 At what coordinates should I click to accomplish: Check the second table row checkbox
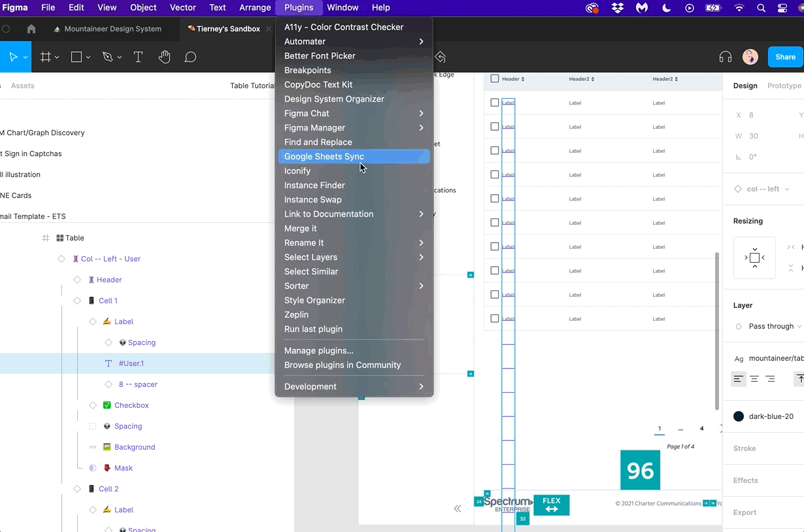(x=495, y=127)
